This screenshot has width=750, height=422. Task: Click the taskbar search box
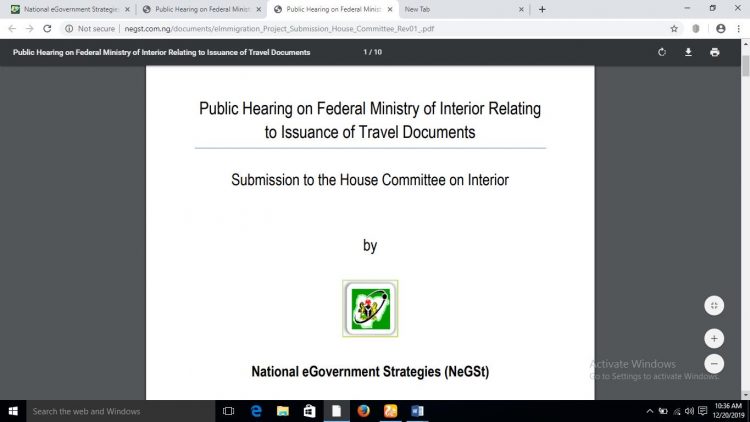click(121, 411)
